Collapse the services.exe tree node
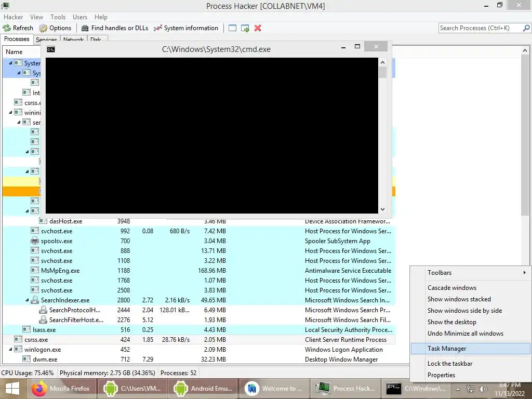Image resolution: width=532 pixels, height=399 pixels. [19, 122]
